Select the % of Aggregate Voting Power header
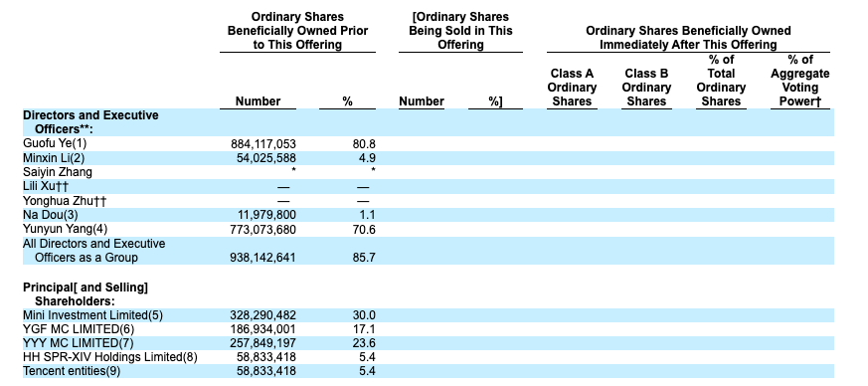The height and width of the screenshot is (386, 868). click(800, 81)
